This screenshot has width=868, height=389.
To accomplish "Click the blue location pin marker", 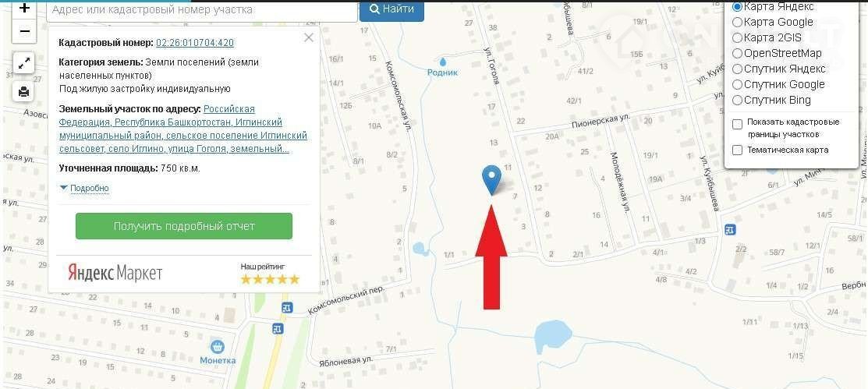I will [x=491, y=180].
